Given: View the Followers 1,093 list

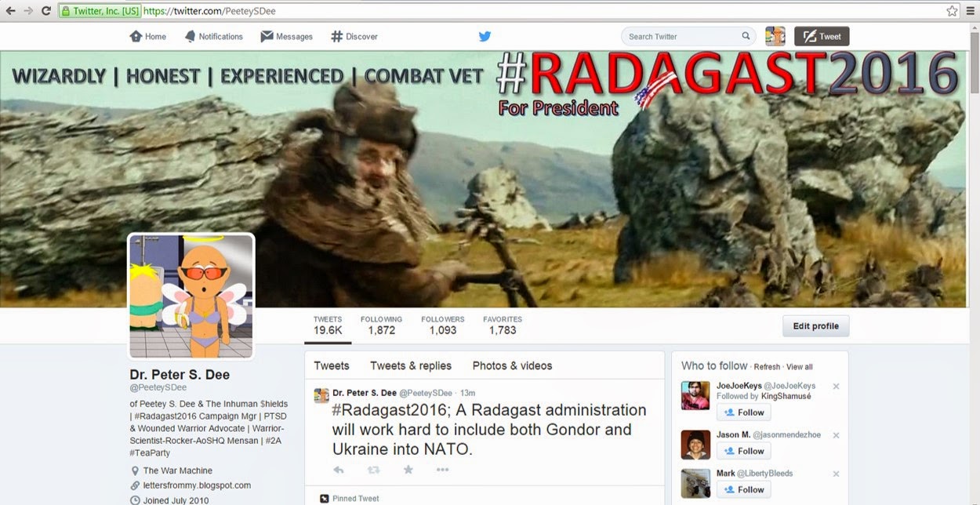Looking at the screenshot, I should pos(442,325).
